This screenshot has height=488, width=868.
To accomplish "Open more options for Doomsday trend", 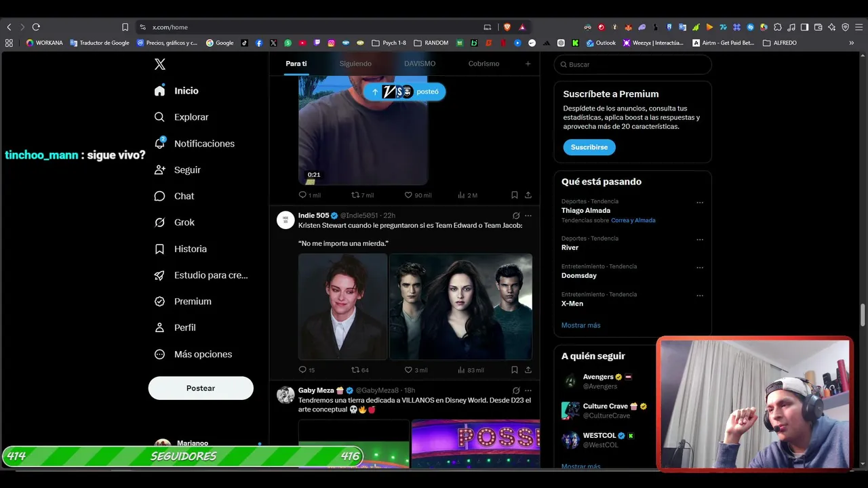I will [700, 268].
